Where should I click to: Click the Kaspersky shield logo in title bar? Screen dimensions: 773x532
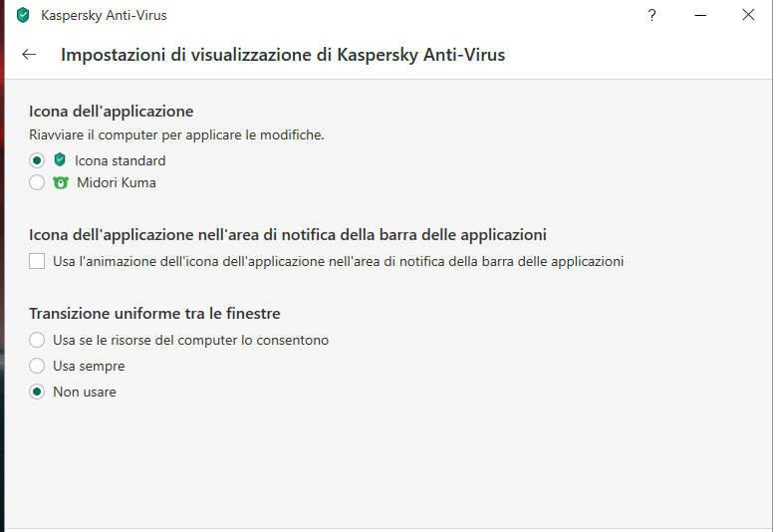23,15
